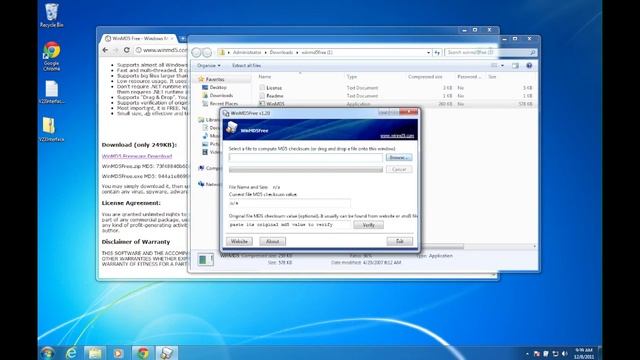
Task: Click the Readme file icon
Action: [262, 96]
